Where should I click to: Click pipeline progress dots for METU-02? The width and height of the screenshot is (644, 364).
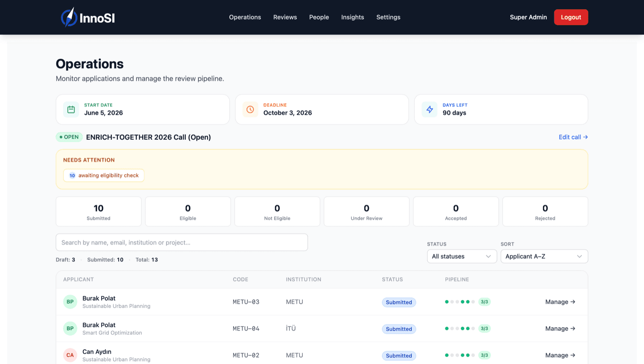pyautogui.click(x=460, y=355)
